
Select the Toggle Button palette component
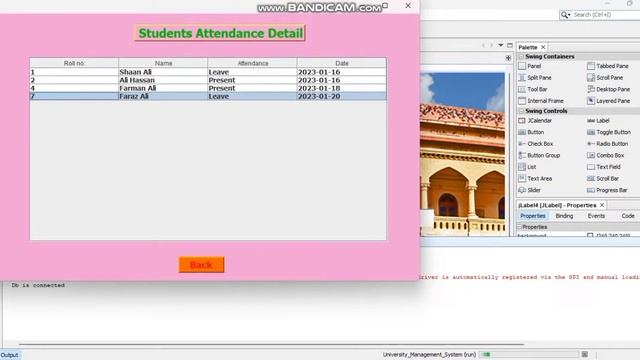point(609,132)
